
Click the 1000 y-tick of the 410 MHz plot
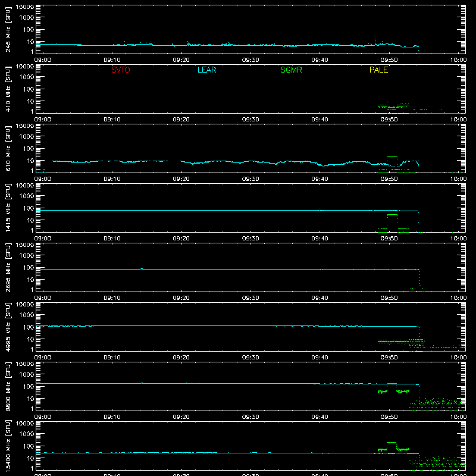click(27, 77)
